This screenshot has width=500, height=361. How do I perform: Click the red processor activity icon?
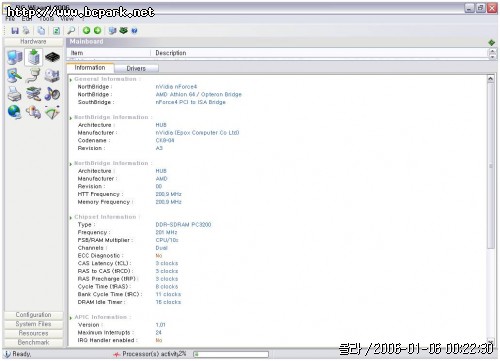(116, 354)
